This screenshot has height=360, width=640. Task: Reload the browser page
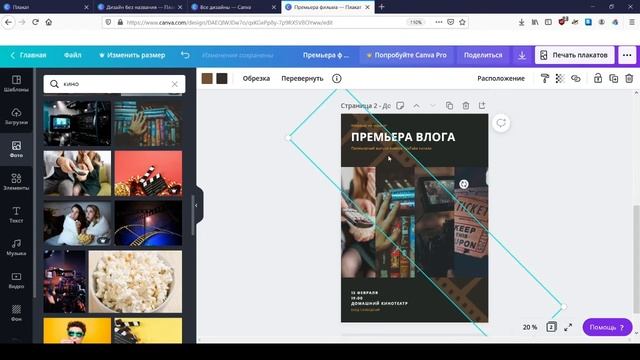coord(36,22)
